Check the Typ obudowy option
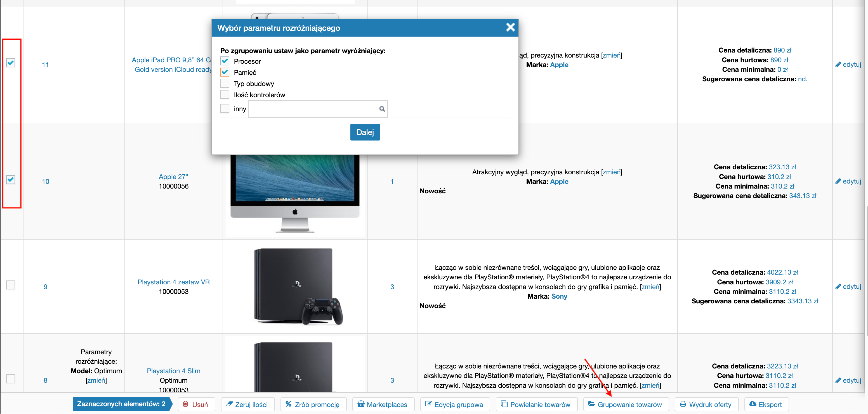Image resolution: width=868 pixels, height=414 pixels. (225, 83)
